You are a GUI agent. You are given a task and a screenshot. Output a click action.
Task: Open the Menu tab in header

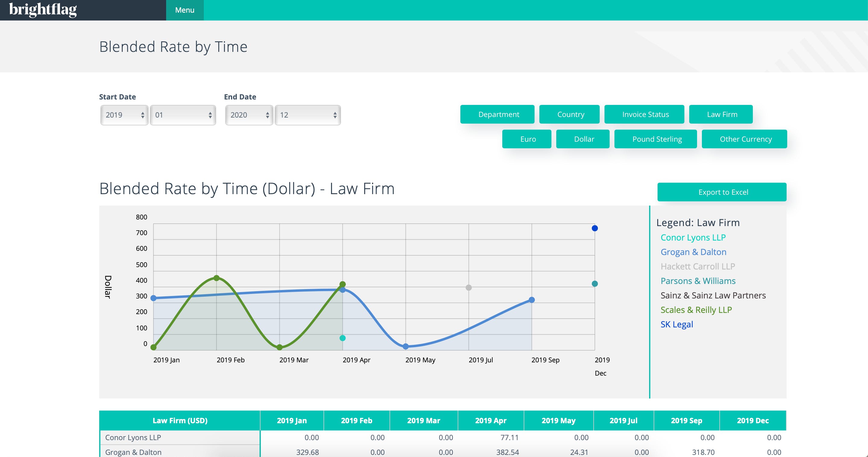pyautogui.click(x=185, y=10)
